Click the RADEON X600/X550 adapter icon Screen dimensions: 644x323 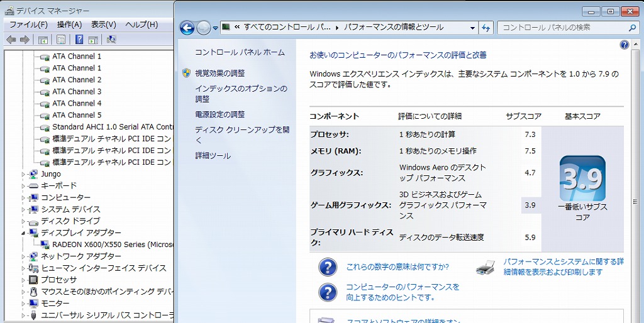45,244
